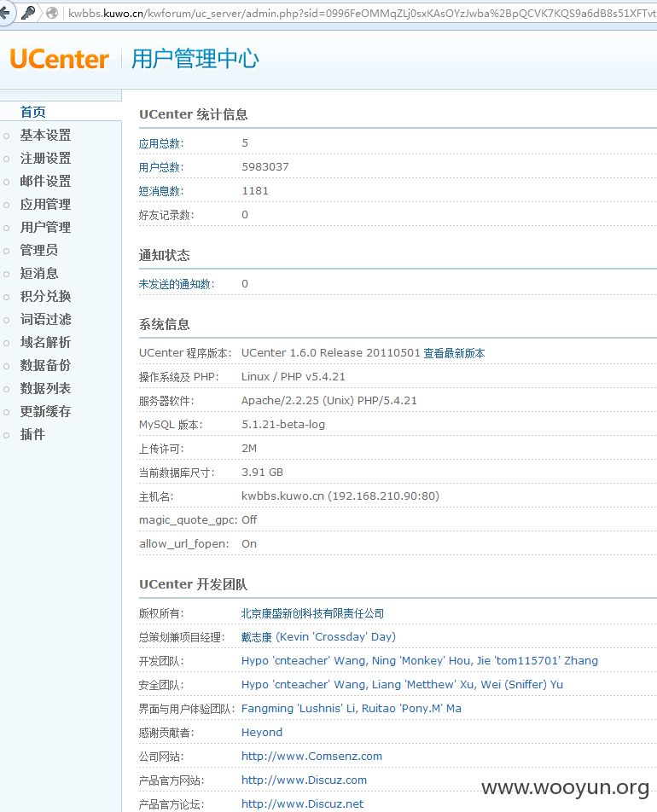
Task: Click the 好友记录数 label
Action: (166, 215)
